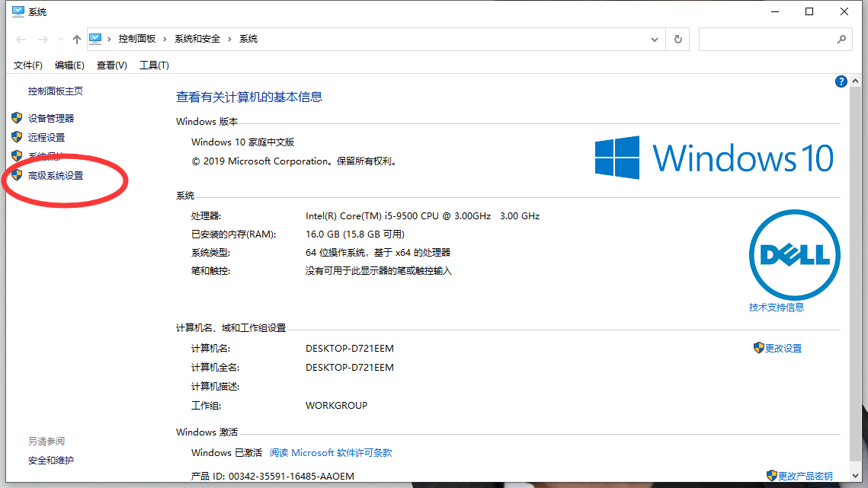The image size is (868, 488).
Task: Open 技术支持信息 link under Dell logo
Action: tap(776, 308)
